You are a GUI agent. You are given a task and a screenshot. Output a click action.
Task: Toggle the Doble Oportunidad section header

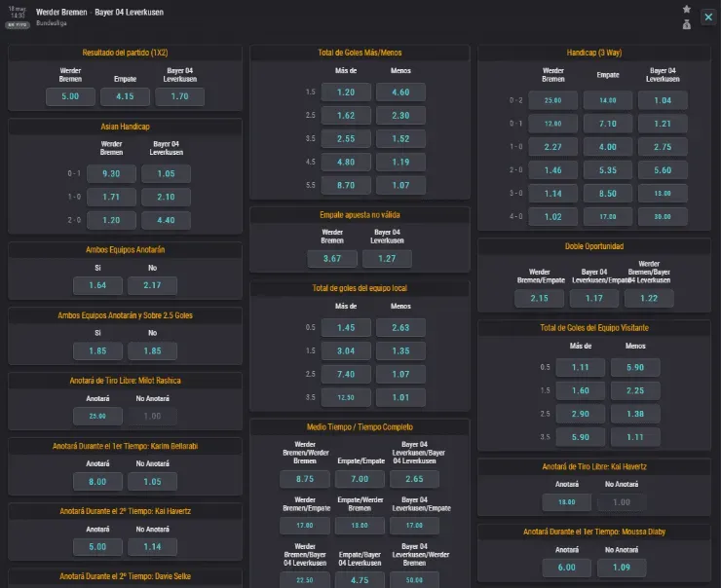pyautogui.click(x=593, y=246)
